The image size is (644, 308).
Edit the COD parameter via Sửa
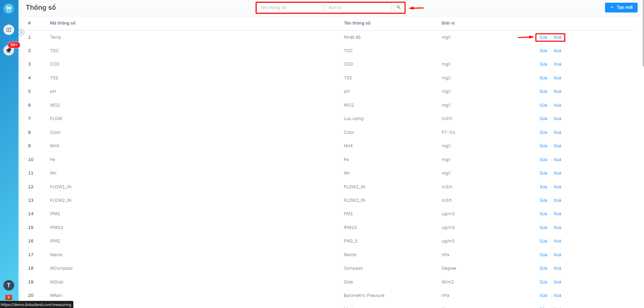coord(543,64)
